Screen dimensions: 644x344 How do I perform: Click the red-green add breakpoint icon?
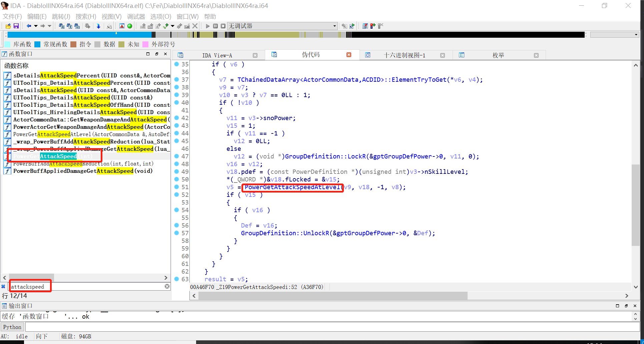(x=373, y=26)
